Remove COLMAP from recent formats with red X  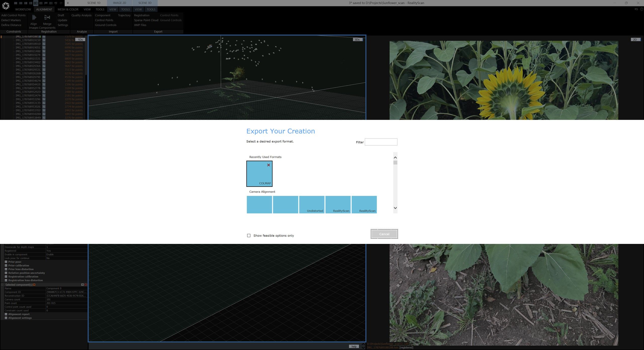tap(268, 165)
